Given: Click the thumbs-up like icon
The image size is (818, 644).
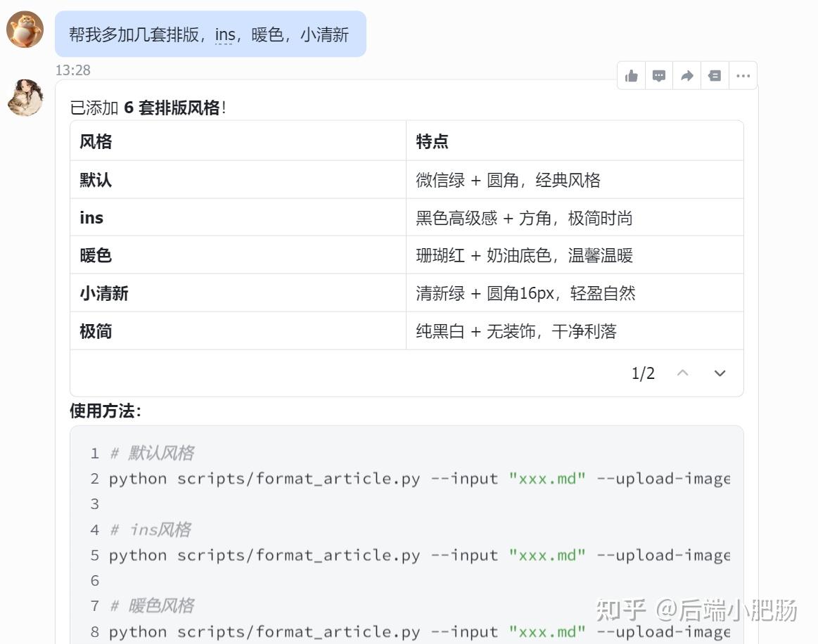Looking at the screenshot, I should tap(632, 76).
